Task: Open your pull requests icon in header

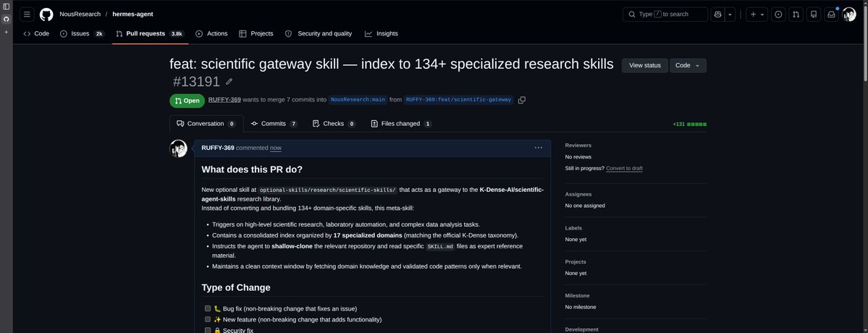Action: pyautogui.click(x=796, y=14)
